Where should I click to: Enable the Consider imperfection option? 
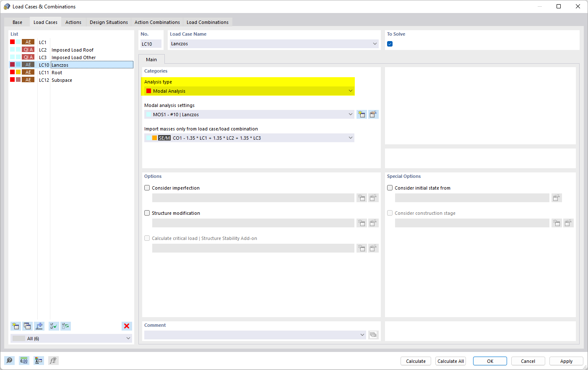(147, 188)
